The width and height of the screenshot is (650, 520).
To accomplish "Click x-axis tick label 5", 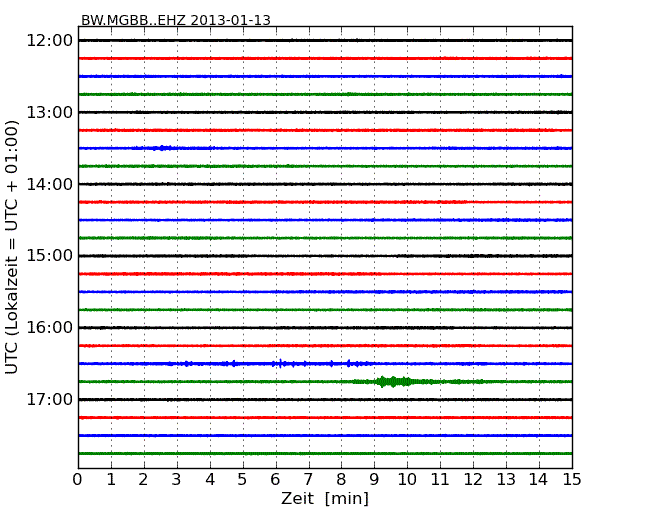I will 243,480.
